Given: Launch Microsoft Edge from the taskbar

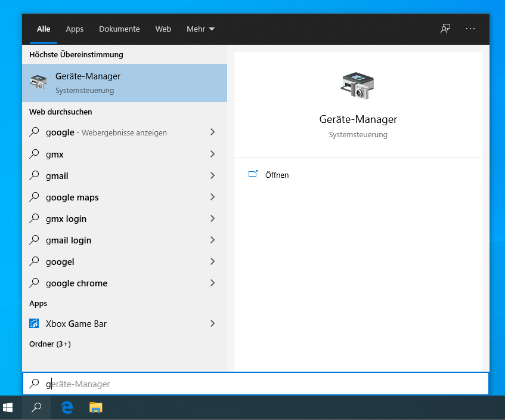Looking at the screenshot, I should tap(67, 407).
